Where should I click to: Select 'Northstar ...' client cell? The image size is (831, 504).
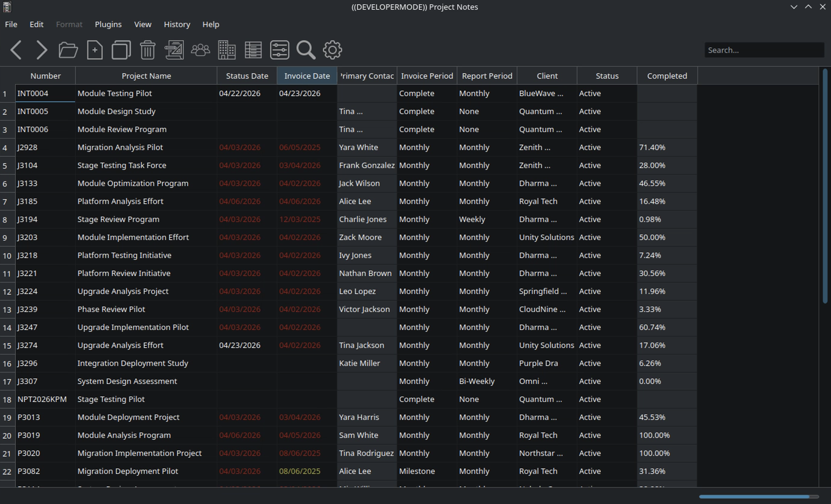(547, 453)
